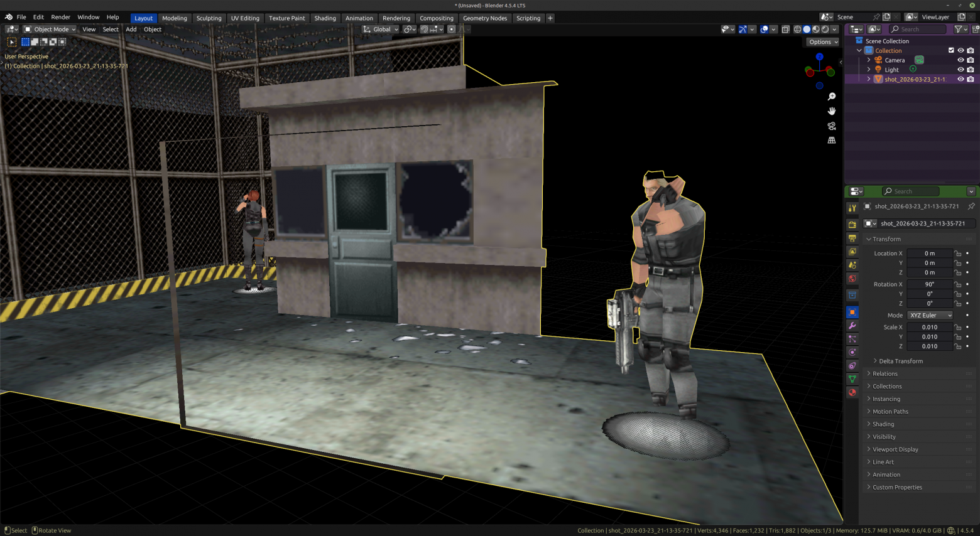Switch to orthographic grid view gizmo
This screenshot has height=536, width=980.
832,141
